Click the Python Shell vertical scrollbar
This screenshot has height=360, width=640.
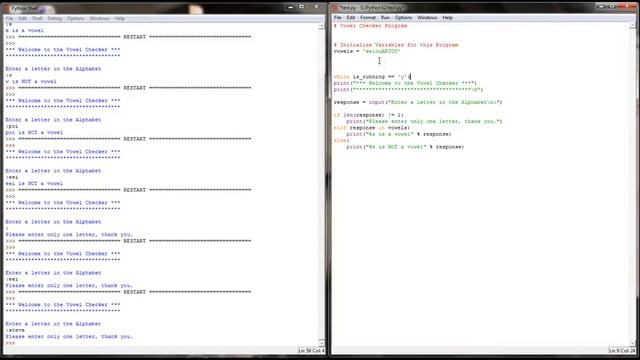322,183
